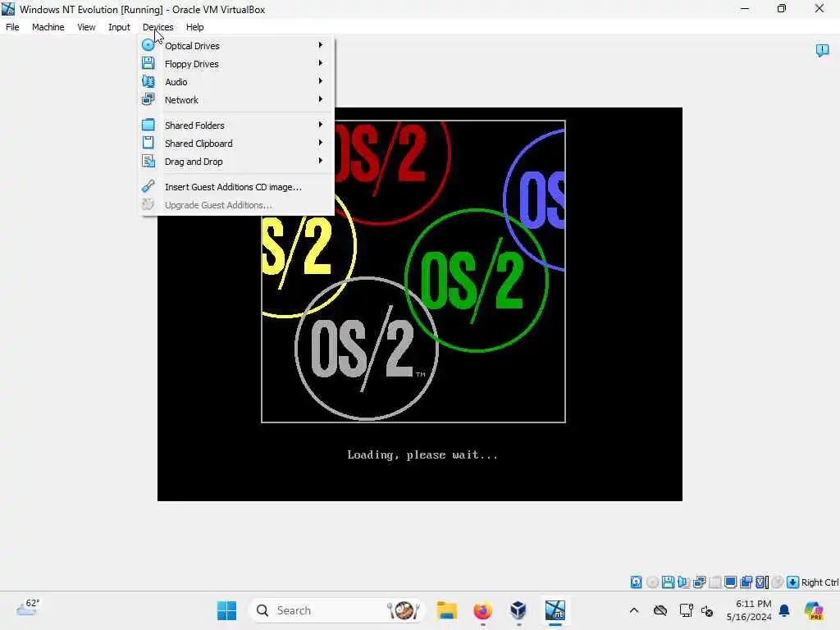The height and width of the screenshot is (630, 840).
Task: Open the File menu
Action: [x=12, y=27]
